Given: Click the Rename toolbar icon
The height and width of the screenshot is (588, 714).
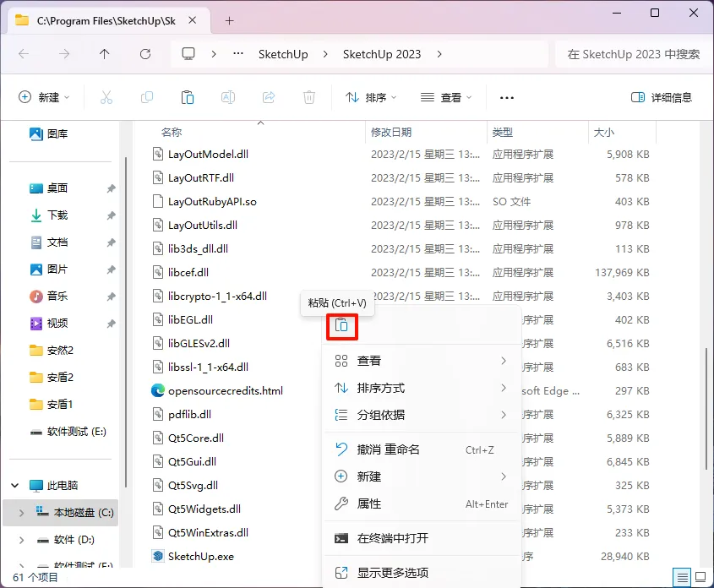Looking at the screenshot, I should point(228,97).
